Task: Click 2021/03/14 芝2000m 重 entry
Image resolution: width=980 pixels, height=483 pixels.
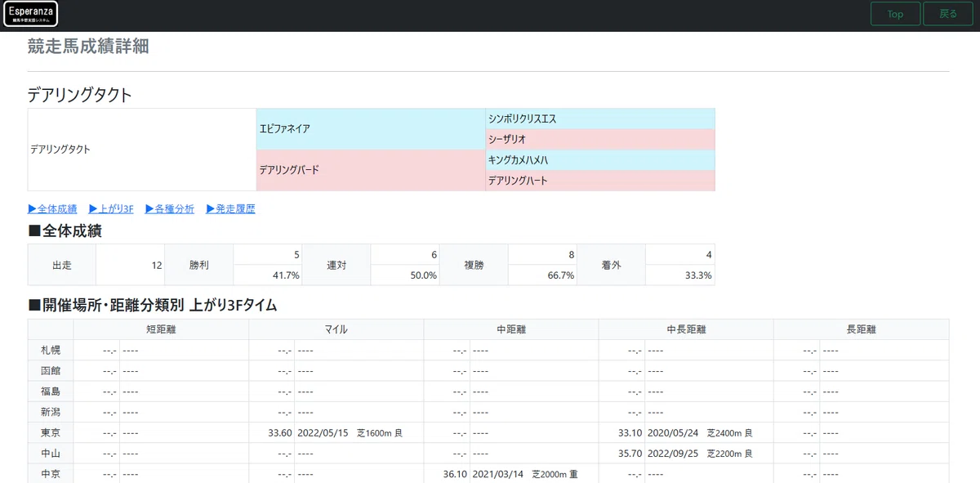Action: click(x=525, y=473)
